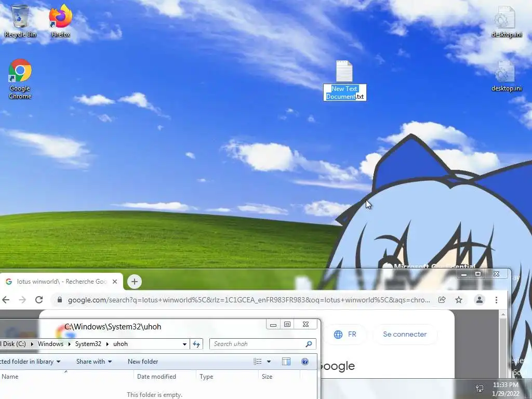Change the Explorer view icon
This screenshot has height=399, width=532.
click(x=258, y=362)
